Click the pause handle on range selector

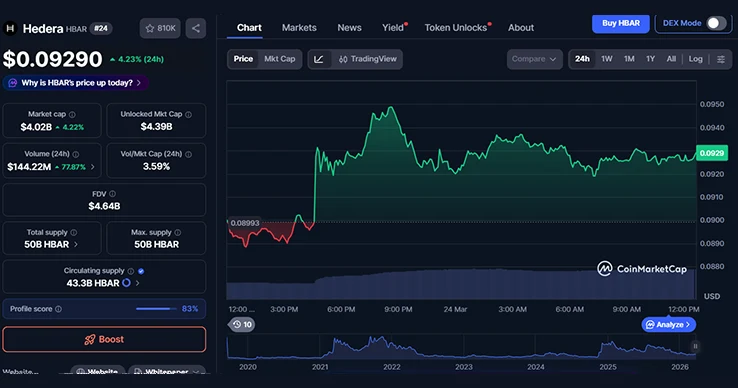pos(695,346)
